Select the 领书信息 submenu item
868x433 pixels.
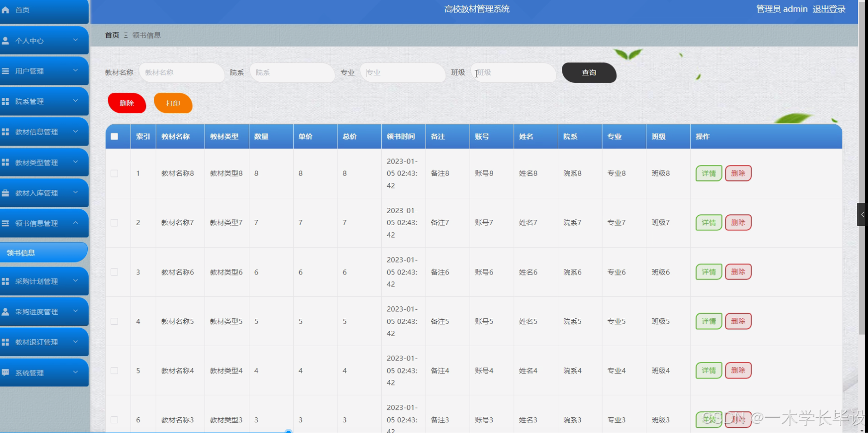point(44,252)
